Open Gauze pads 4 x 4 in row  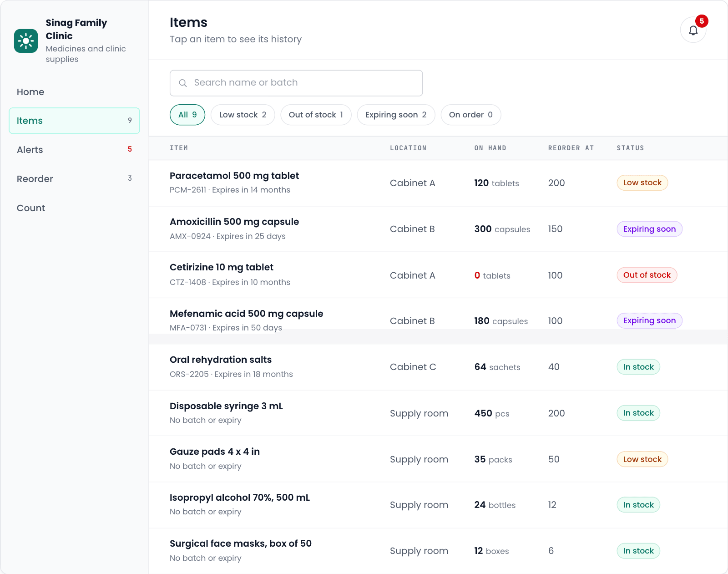pos(438,459)
